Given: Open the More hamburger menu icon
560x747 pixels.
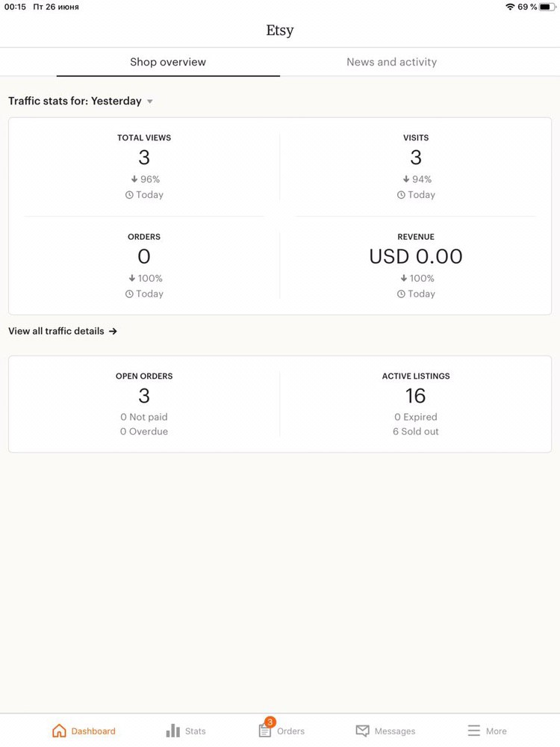Looking at the screenshot, I should coord(474,731).
